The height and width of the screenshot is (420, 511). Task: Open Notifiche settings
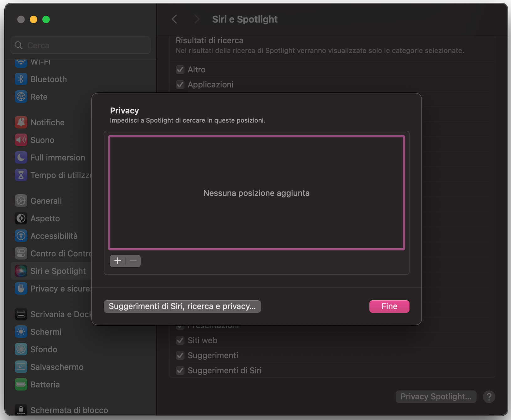click(21, 122)
